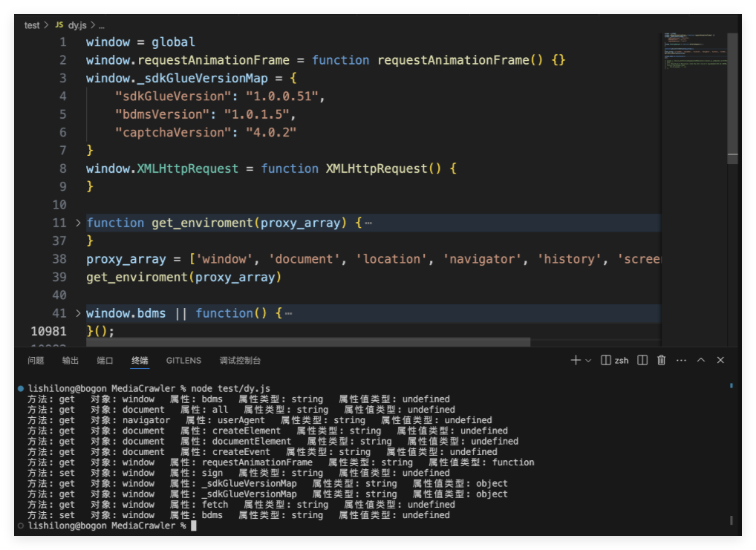
Task: Select the 终端 panel tab
Action: [140, 361]
